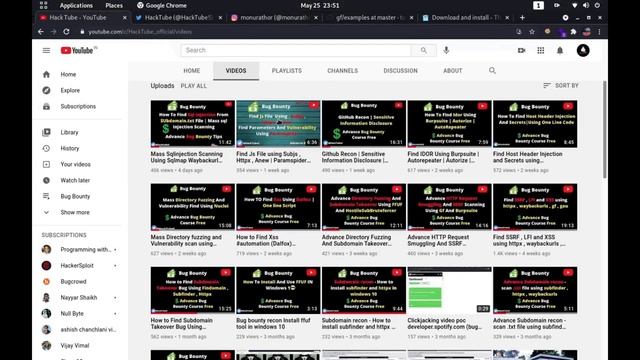This screenshot has height=360, width=640.
Task: Search within channel using magnifier icon
Action: (x=492, y=71)
